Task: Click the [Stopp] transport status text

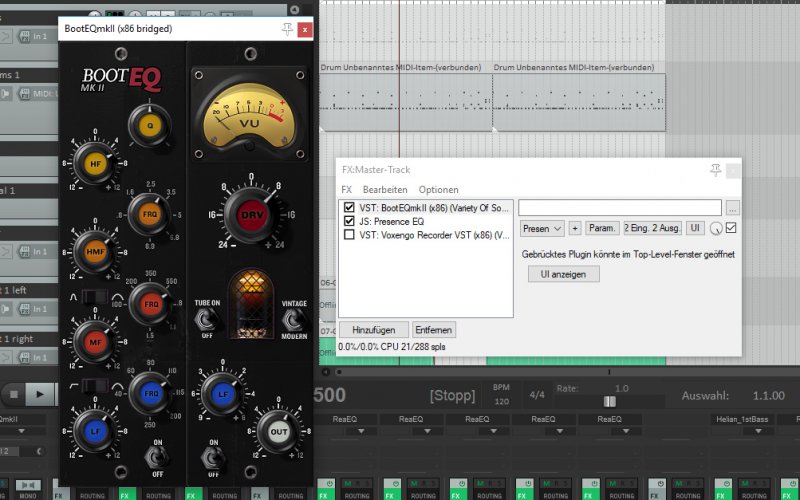Action: [452, 395]
